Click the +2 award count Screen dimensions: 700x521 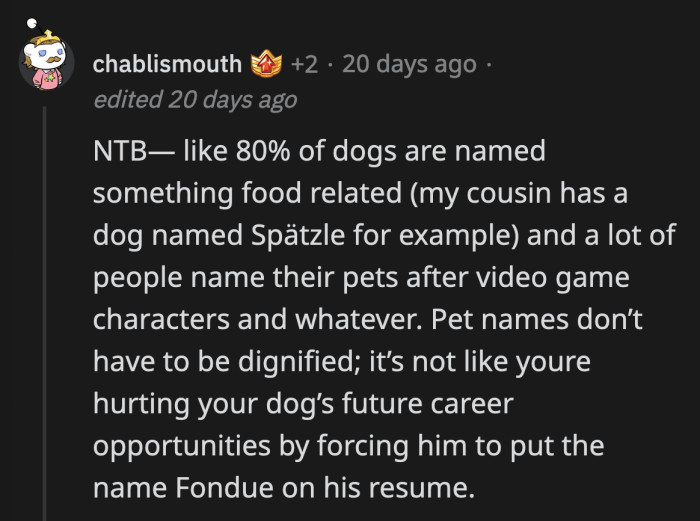tap(304, 65)
